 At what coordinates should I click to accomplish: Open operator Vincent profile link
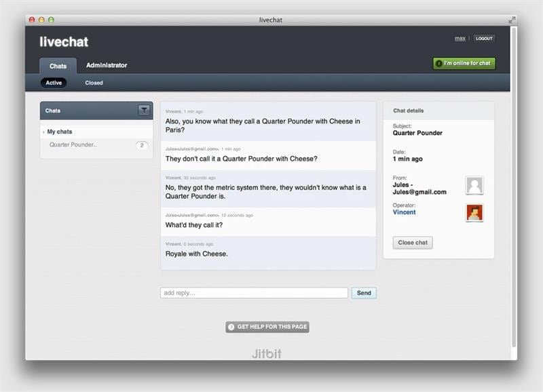click(404, 212)
